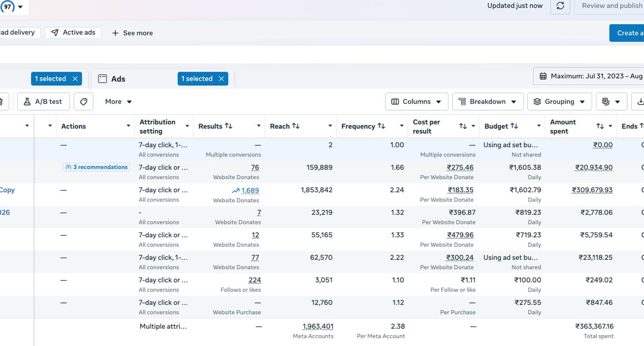Sort by Frequency arrows icon

coord(382,126)
